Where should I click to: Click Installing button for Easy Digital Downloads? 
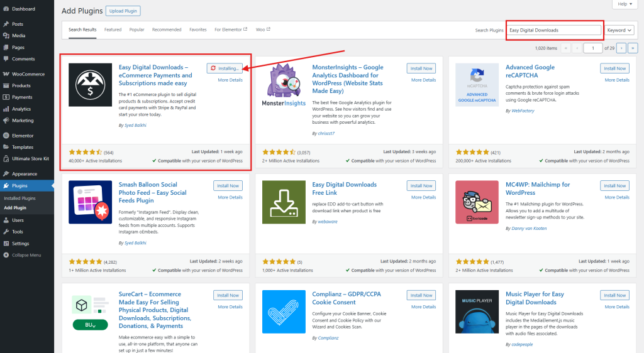(225, 68)
